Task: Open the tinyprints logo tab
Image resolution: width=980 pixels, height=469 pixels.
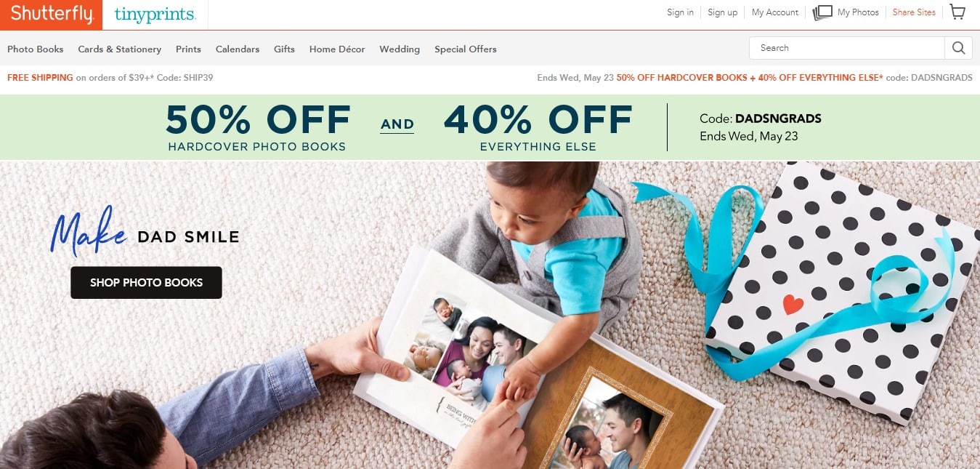Action: (x=155, y=15)
